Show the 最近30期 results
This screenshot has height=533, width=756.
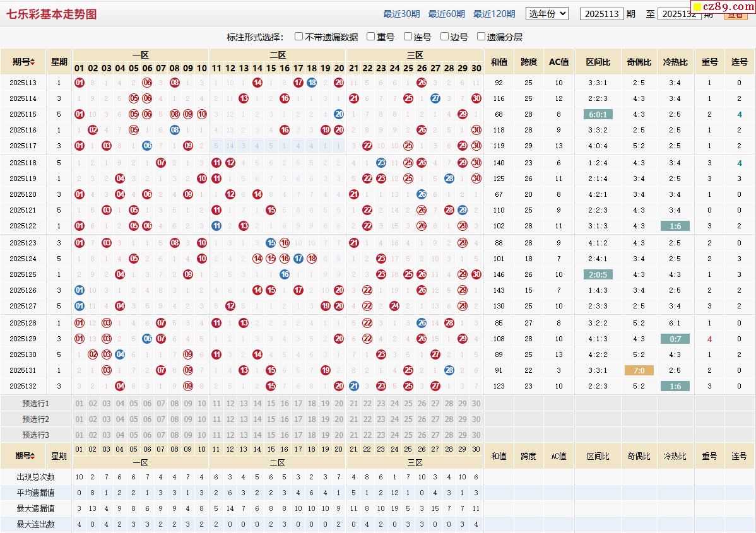coord(401,14)
